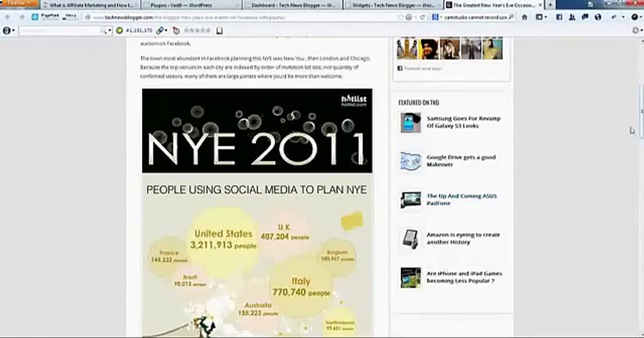
Task: Click the fourth Facebook fan profile photo
Action: point(471,48)
